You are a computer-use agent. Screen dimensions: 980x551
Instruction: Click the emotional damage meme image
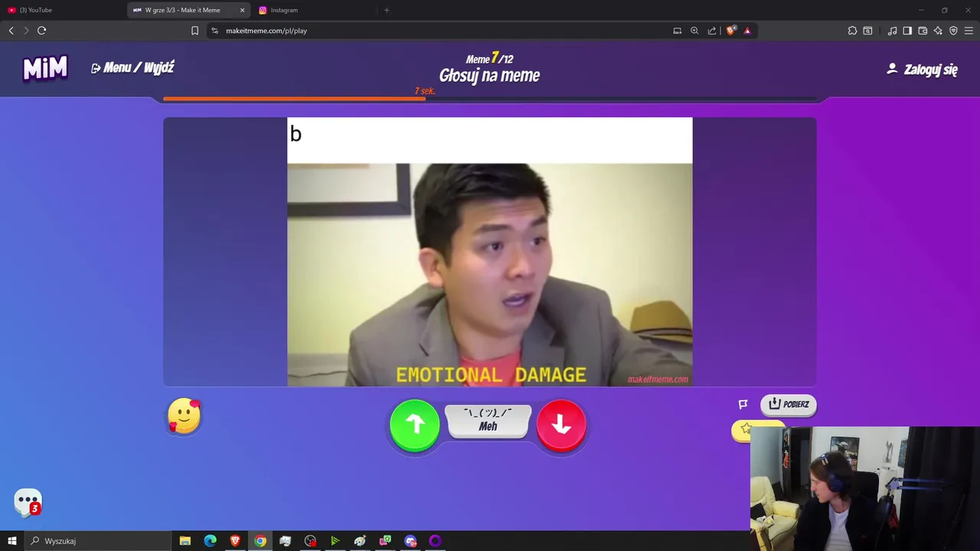490,252
